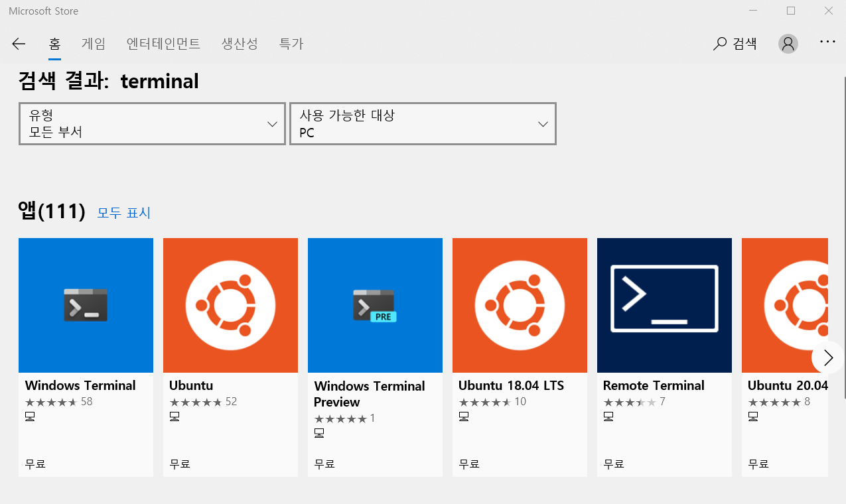
Task: Click PC device icon under Ubuntu 18.04 LTS
Action: [x=464, y=416]
